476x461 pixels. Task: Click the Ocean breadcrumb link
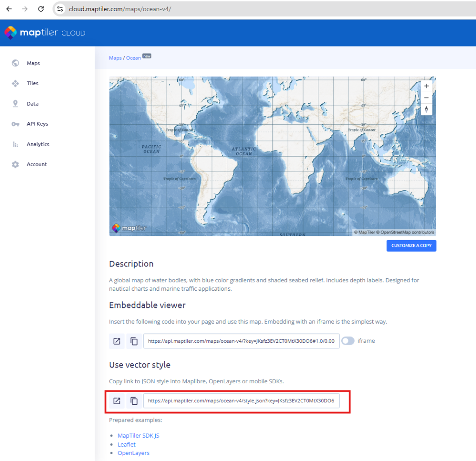[x=133, y=58]
